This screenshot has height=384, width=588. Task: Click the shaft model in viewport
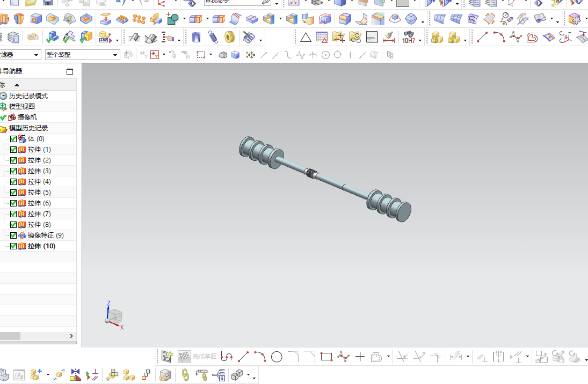[325, 179]
